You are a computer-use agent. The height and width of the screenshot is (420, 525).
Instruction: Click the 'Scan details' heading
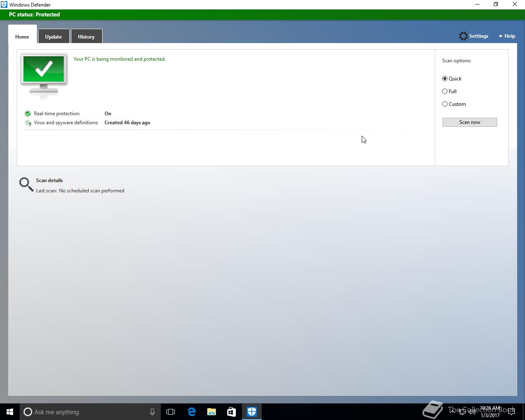[50, 180]
